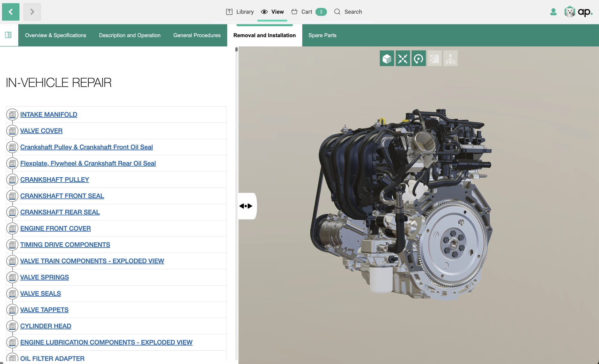
Task: Open the hierarchy structure tool
Action: [450, 58]
